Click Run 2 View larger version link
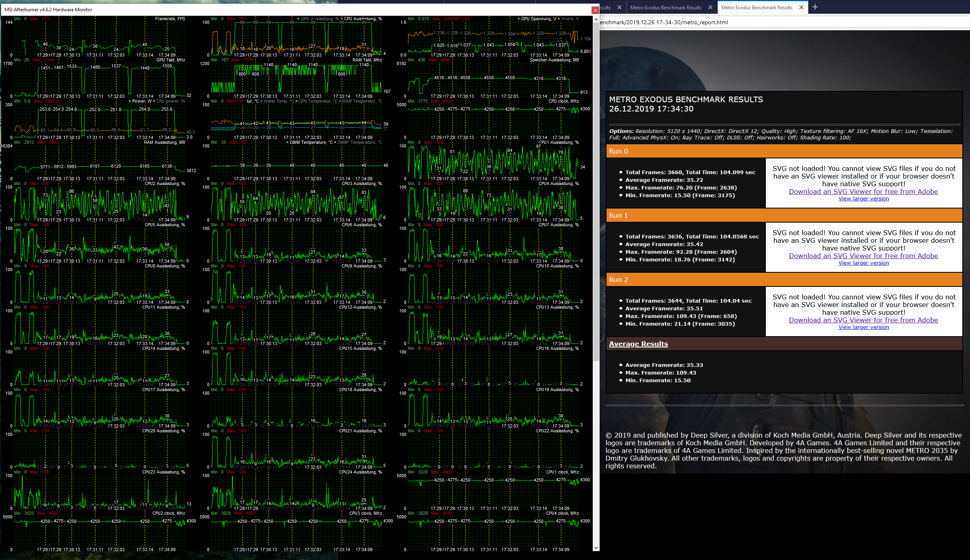 (x=864, y=327)
